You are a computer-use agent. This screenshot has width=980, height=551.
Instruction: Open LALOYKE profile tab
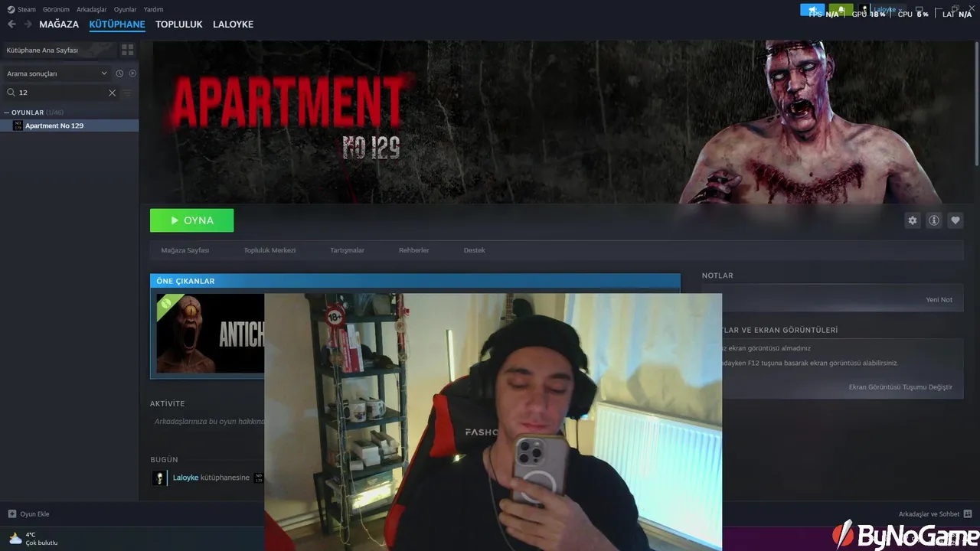click(x=233, y=24)
